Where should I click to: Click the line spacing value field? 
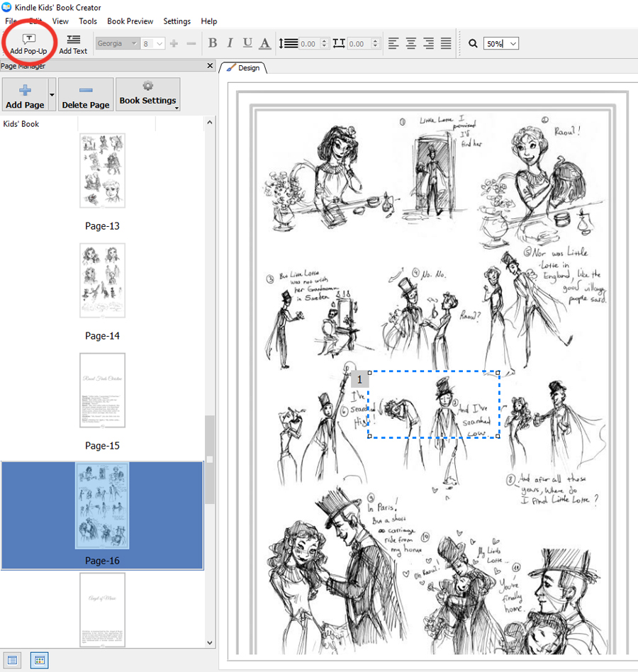click(x=309, y=44)
